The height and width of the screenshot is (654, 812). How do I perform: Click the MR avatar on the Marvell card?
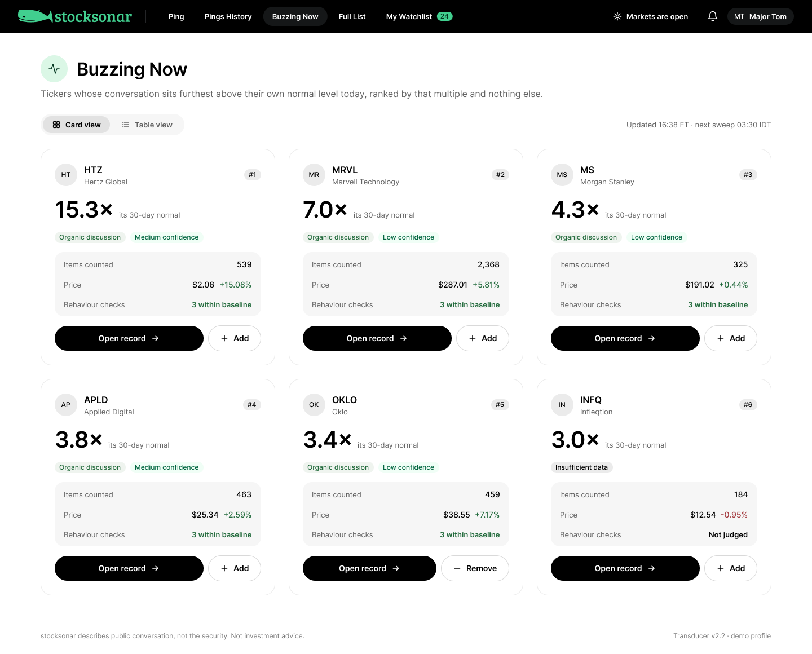click(314, 175)
